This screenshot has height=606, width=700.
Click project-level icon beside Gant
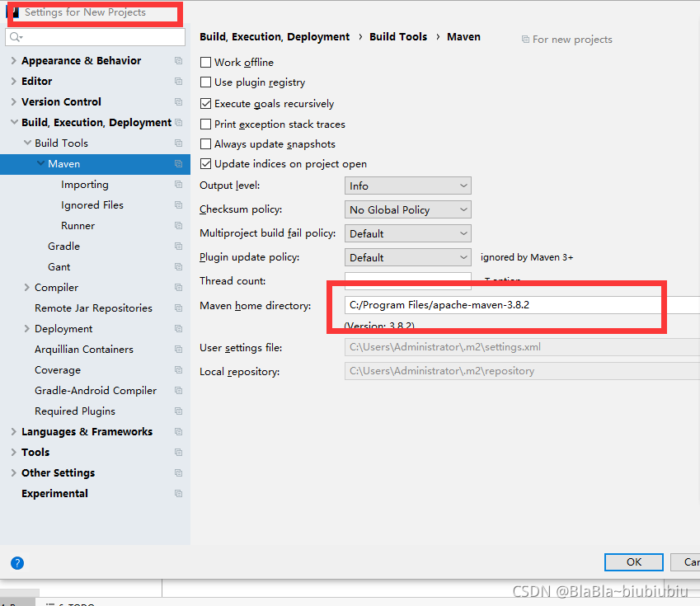(x=179, y=267)
